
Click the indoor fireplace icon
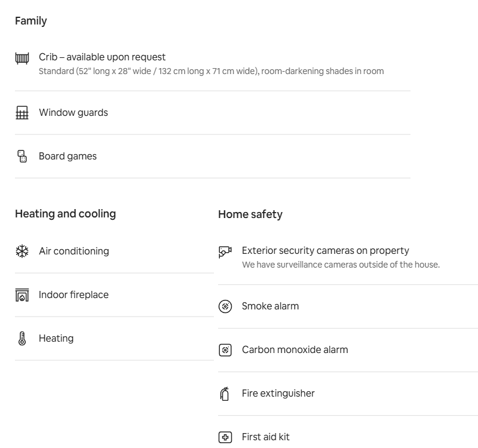22,294
